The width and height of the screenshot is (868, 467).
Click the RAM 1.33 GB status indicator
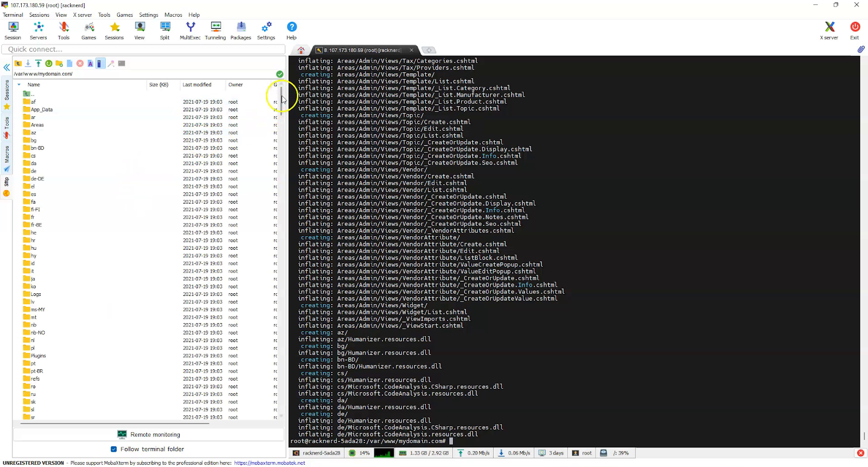coord(424,453)
